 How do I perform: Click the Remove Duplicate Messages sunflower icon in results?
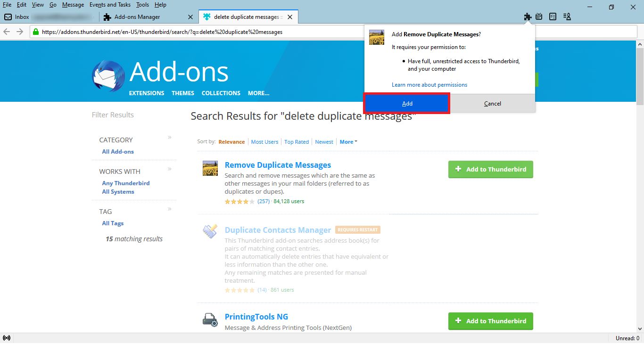(x=210, y=168)
